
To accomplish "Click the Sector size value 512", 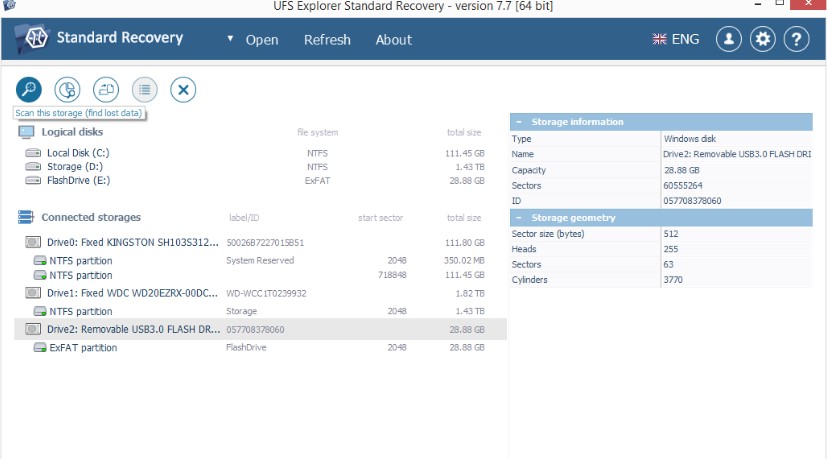I will 671,234.
